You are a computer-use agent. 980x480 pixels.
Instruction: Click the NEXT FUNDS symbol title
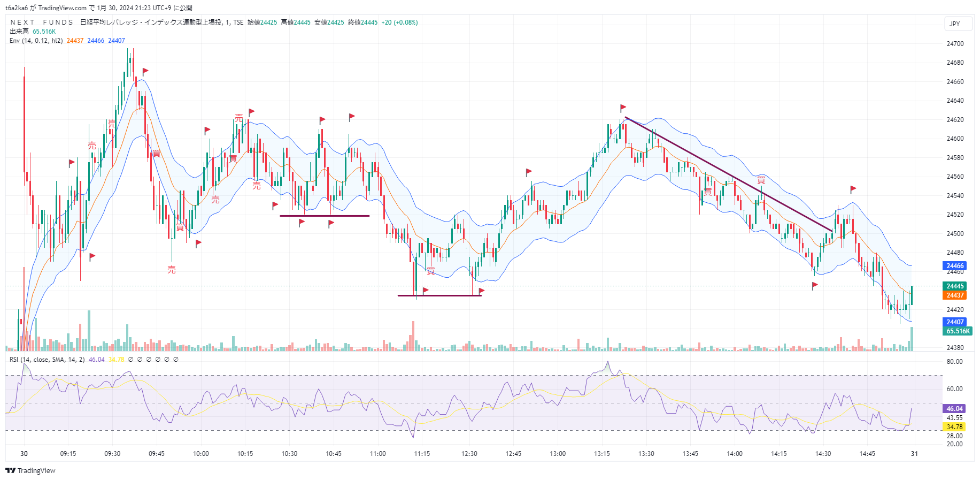pos(42,22)
